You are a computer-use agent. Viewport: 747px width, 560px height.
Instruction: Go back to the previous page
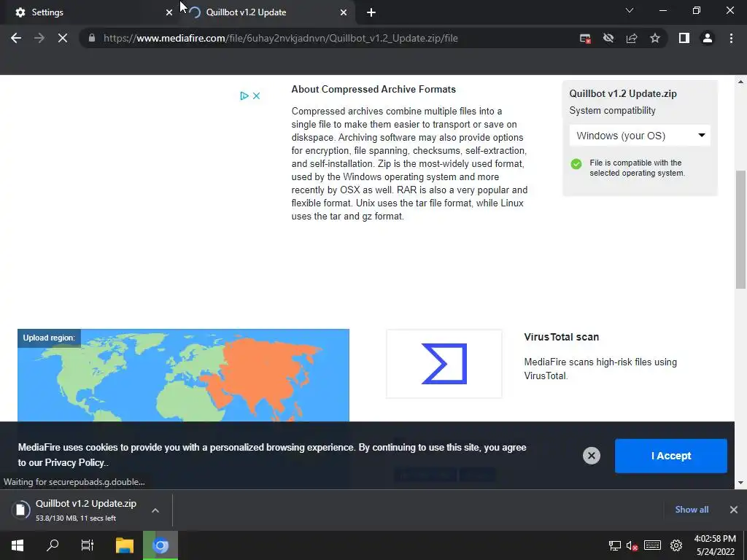pyautogui.click(x=16, y=38)
